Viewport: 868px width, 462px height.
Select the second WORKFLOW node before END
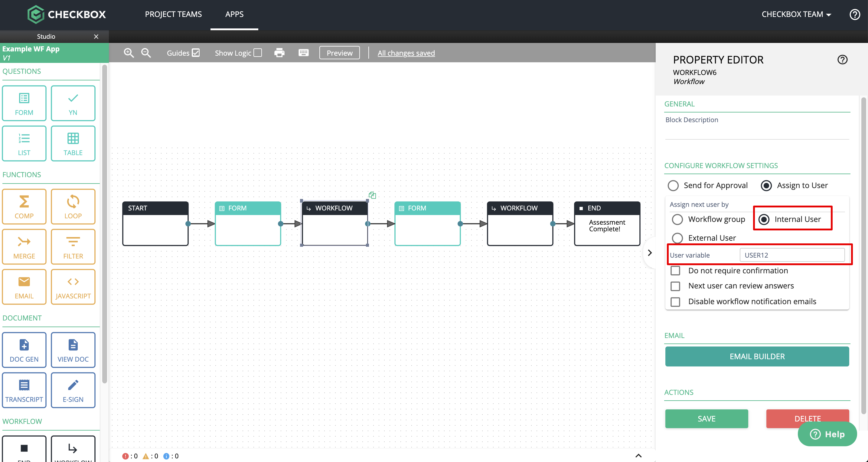(x=520, y=224)
